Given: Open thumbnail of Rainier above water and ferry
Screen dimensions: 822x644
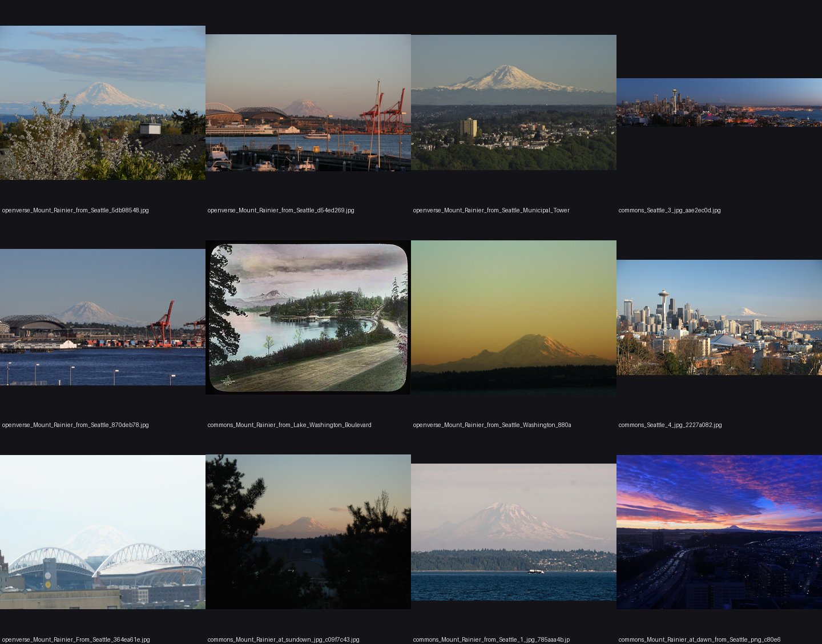Looking at the screenshot, I should (514, 532).
